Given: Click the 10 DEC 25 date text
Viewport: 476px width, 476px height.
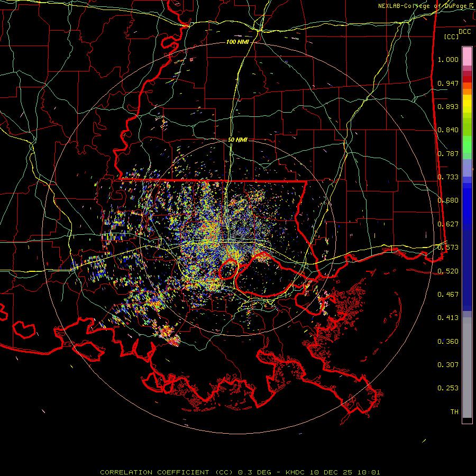Looking at the screenshot, I should (331, 472).
